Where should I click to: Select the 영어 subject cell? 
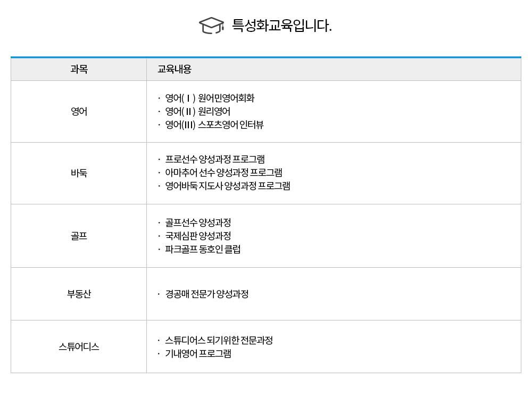coord(79,111)
